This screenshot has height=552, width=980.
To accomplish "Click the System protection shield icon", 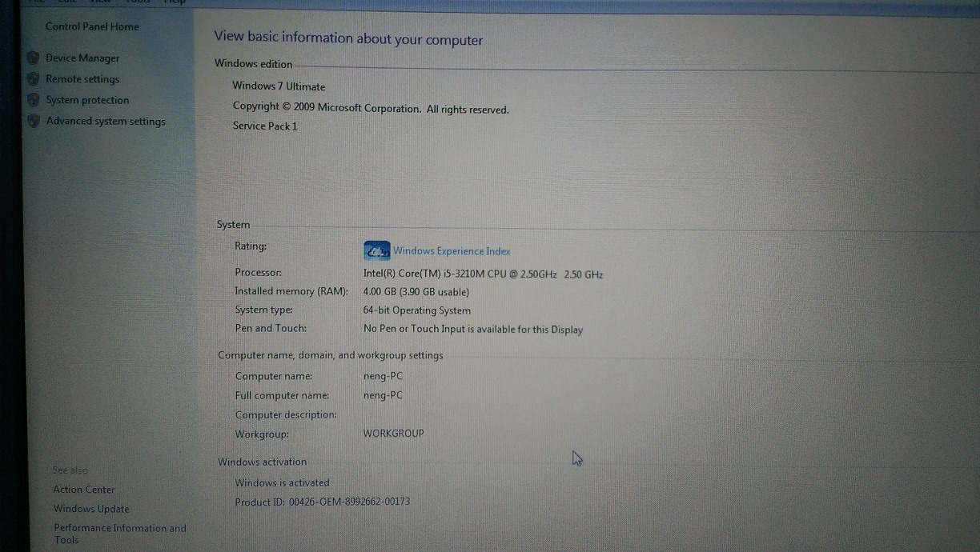I will click(x=33, y=100).
